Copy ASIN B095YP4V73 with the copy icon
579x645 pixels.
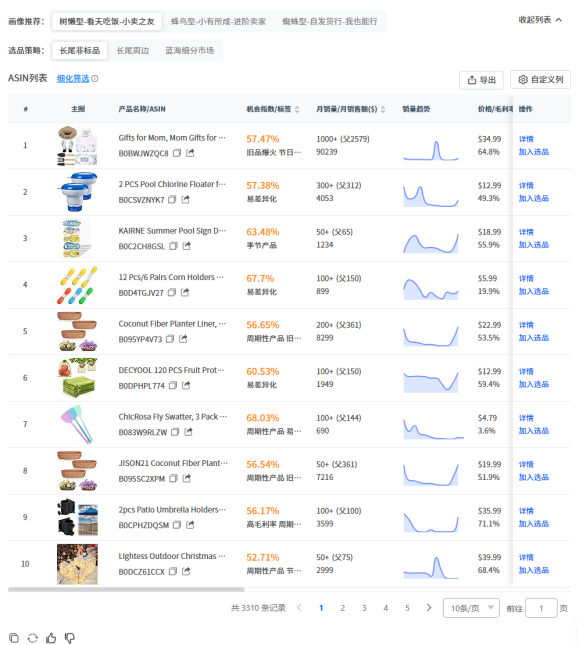click(x=170, y=339)
